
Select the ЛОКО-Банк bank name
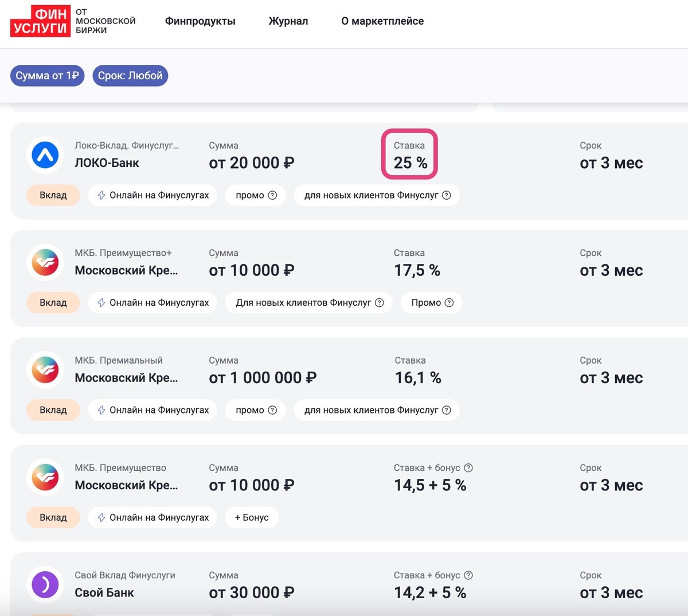point(107,163)
